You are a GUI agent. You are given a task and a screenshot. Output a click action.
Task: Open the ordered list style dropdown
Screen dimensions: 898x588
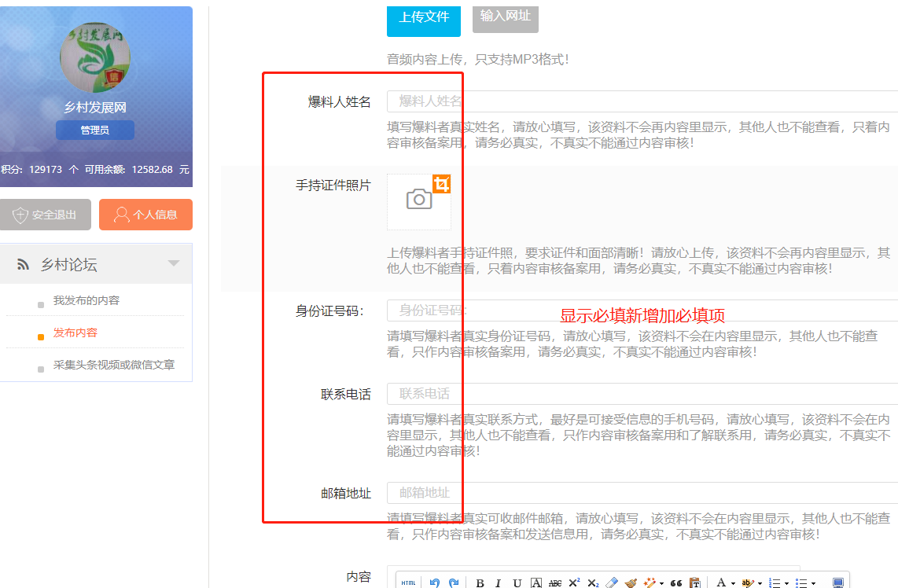(787, 583)
